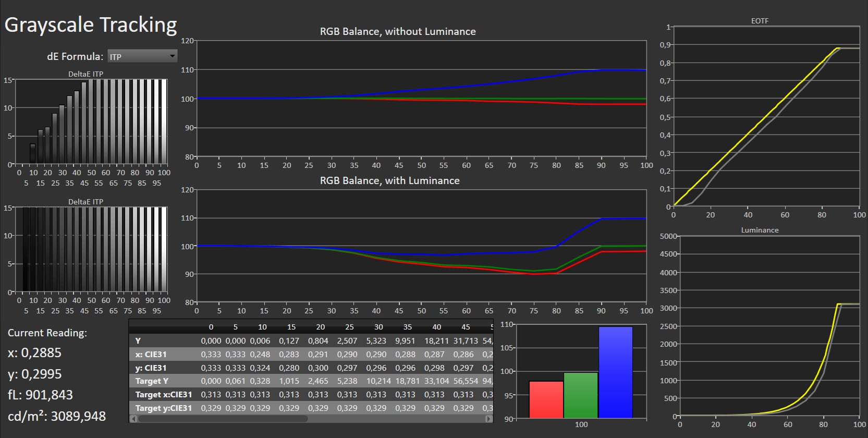Select column header 20 in data table

pos(320,327)
